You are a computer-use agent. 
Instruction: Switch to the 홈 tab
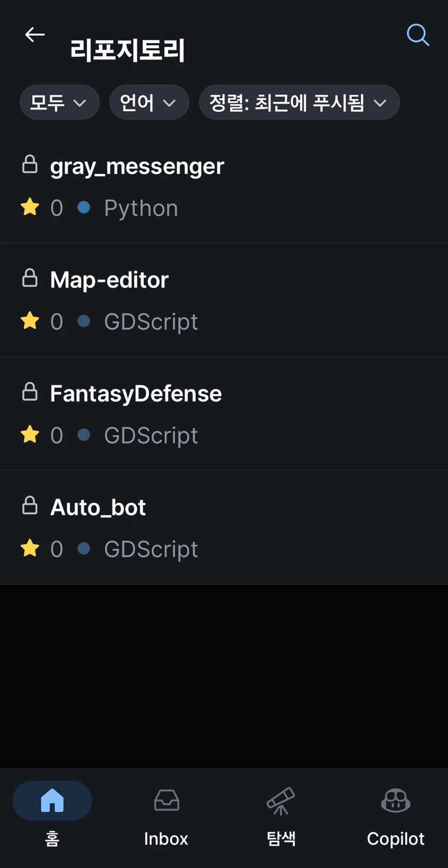pyautogui.click(x=52, y=814)
